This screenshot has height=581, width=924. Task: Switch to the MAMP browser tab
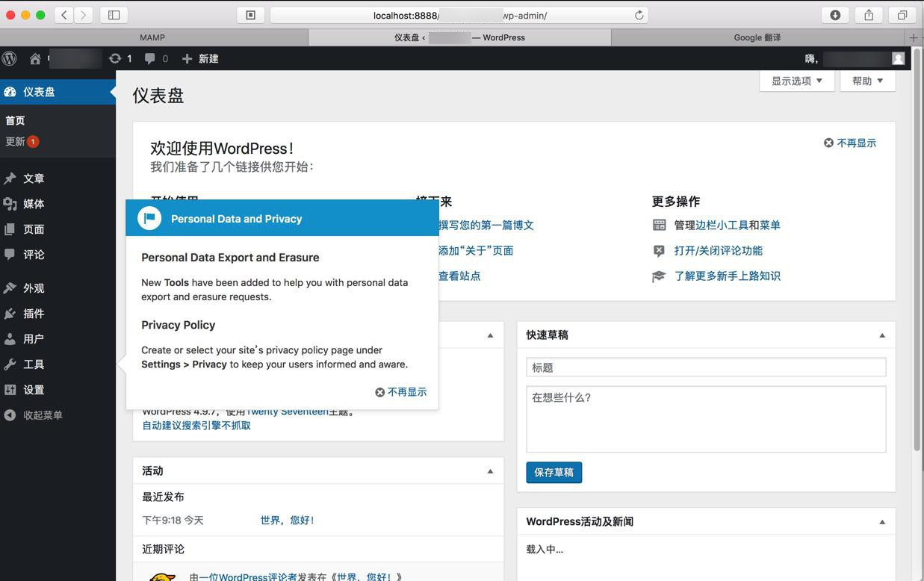(x=154, y=37)
